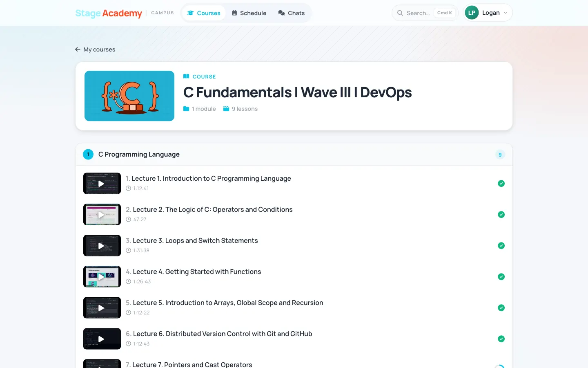This screenshot has width=588, height=368.
Task: Click the search magnifier icon
Action: coord(400,13)
